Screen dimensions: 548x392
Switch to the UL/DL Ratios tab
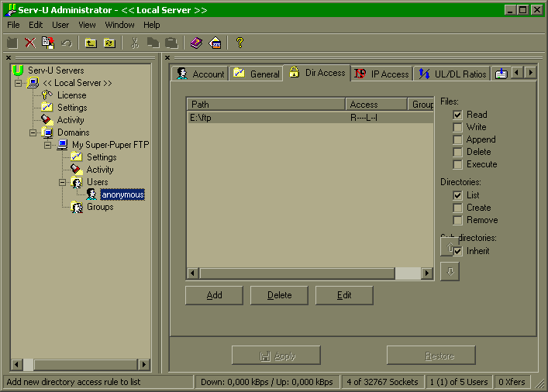click(452, 74)
